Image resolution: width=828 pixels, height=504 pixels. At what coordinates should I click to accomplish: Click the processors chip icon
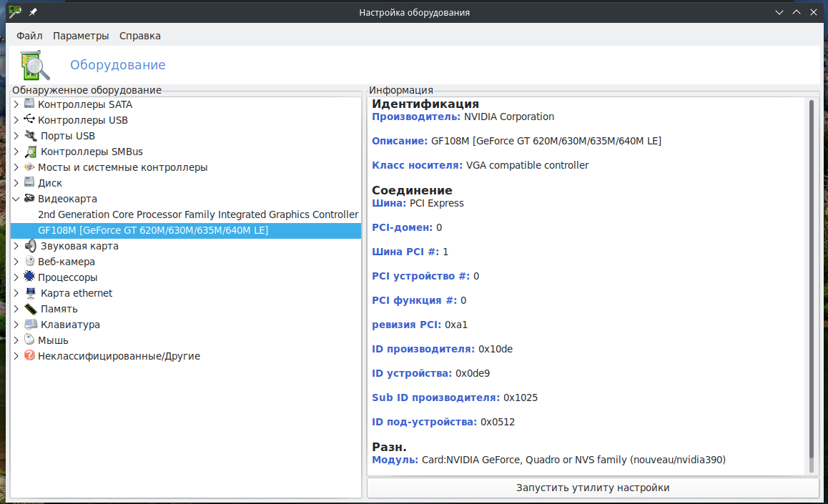click(x=29, y=277)
